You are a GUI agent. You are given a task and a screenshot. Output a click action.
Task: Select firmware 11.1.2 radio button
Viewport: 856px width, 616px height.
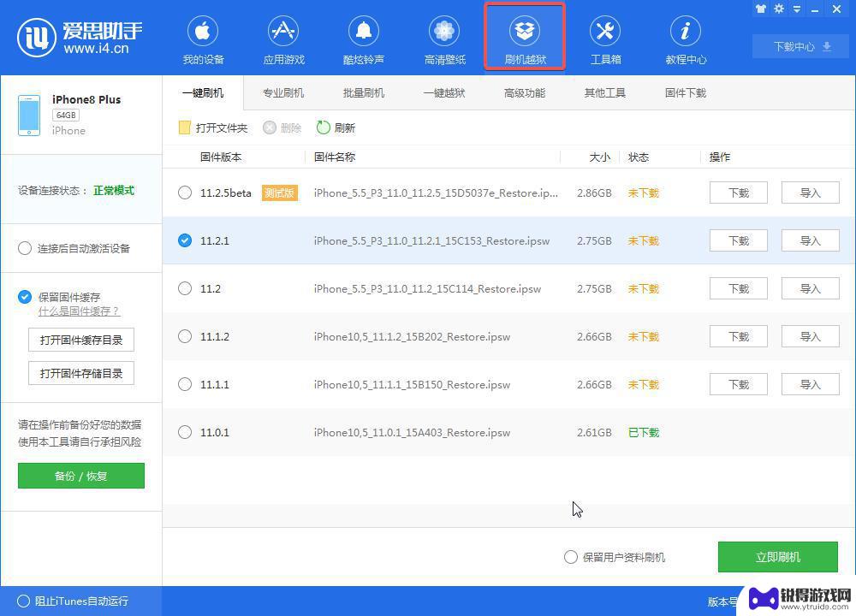[x=185, y=336]
